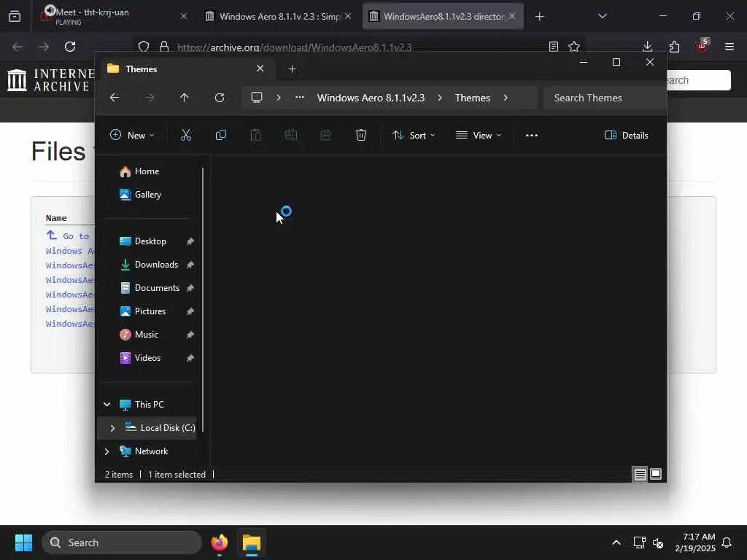Click the Firefox address bar URL
Image resolution: width=747 pixels, height=560 pixels.
(x=295, y=47)
